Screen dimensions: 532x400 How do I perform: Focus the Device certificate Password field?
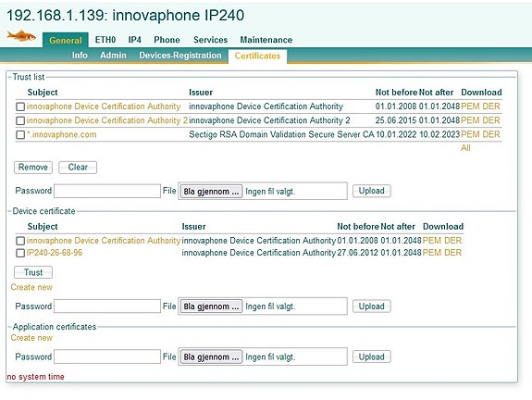107,306
